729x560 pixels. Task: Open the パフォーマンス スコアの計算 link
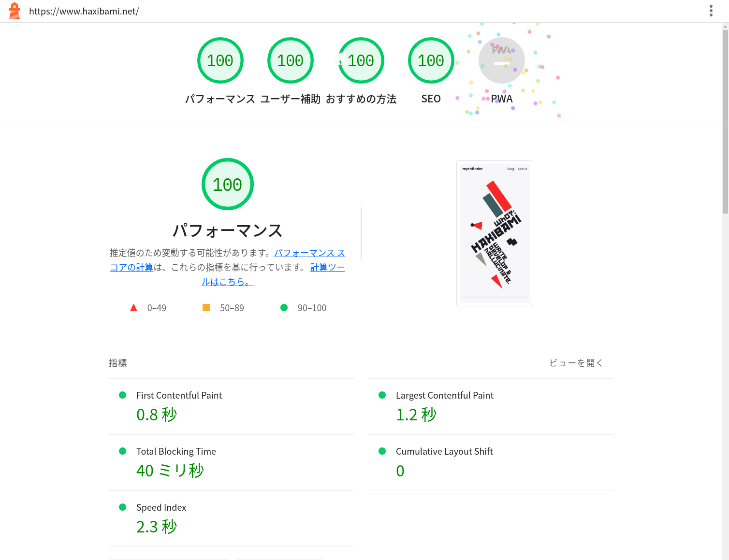pos(310,253)
